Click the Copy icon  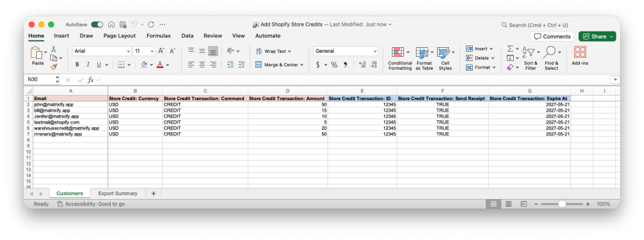point(53,57)
